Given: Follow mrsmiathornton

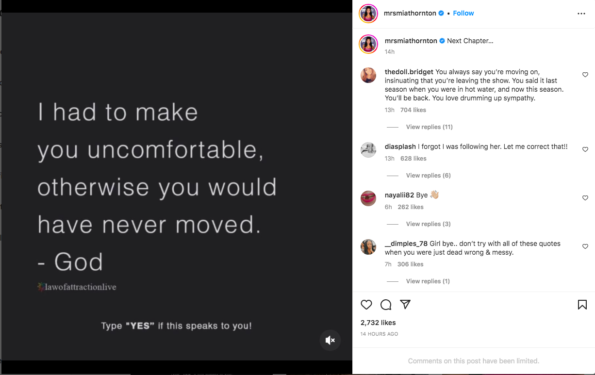Looking at the screenshot, I should (x=463, y=13).
